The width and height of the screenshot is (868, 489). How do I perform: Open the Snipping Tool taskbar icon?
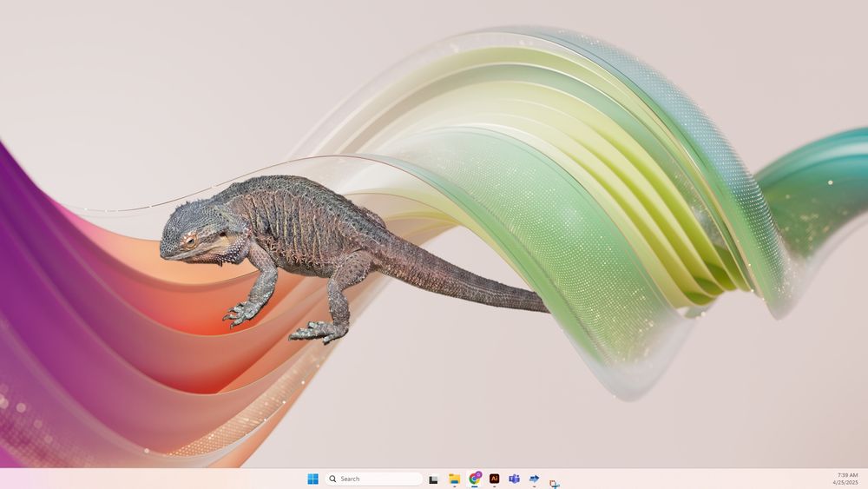tap(554, 484)
